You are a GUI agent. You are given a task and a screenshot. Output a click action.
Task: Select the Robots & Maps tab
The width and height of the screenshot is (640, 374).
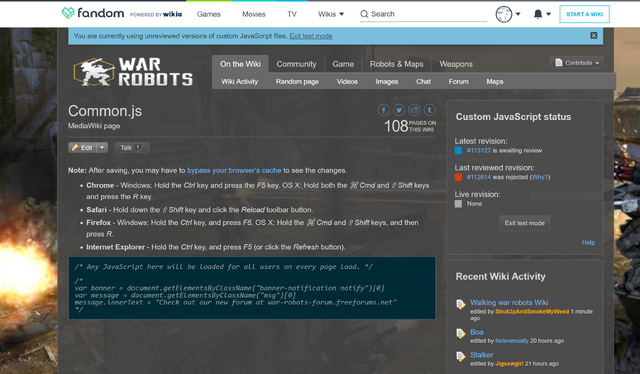pos(396,64)
